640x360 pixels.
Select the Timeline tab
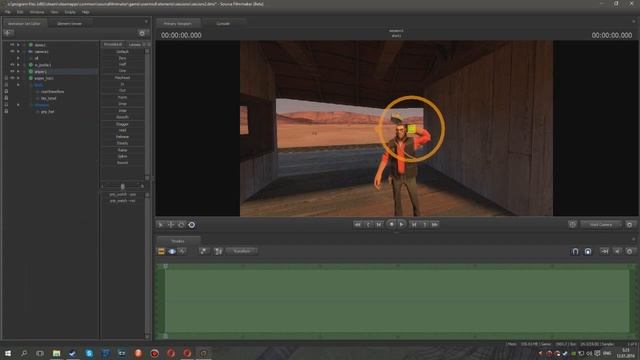(178, 241)
